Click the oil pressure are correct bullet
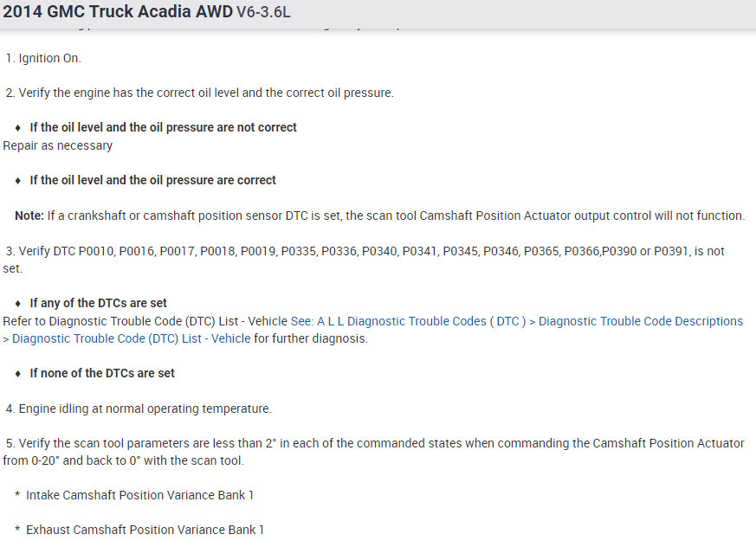The image size is (756, 547). coord(152,180)
